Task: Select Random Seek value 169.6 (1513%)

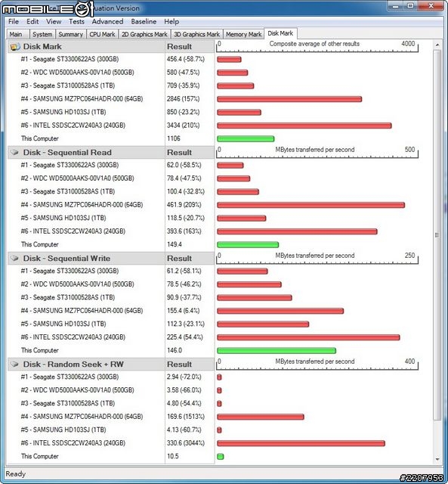Action: (x=186, y=417)
